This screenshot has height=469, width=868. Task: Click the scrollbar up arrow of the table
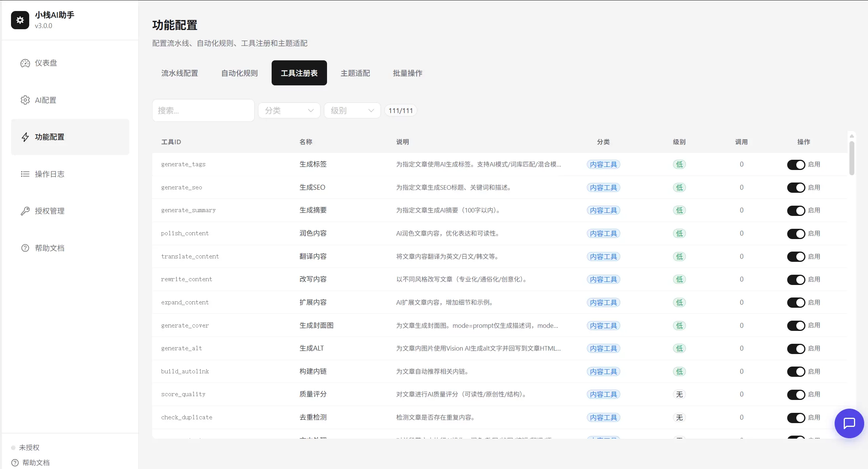[x=852, y=136]
